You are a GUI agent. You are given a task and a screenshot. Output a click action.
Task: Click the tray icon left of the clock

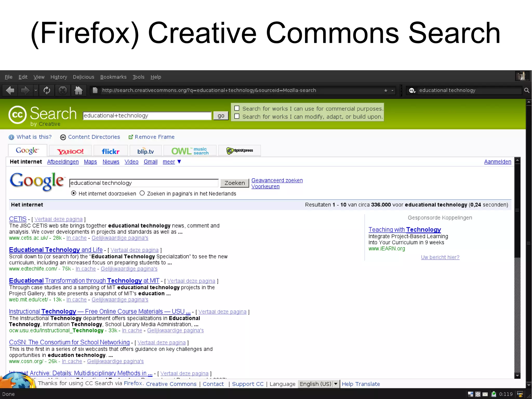tap(494, 394)
